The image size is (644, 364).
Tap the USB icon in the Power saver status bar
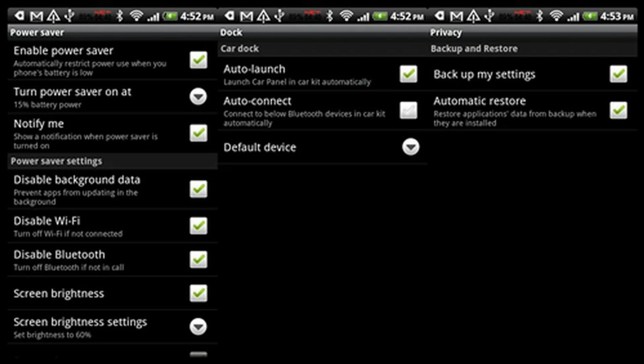tap(69, 16)
